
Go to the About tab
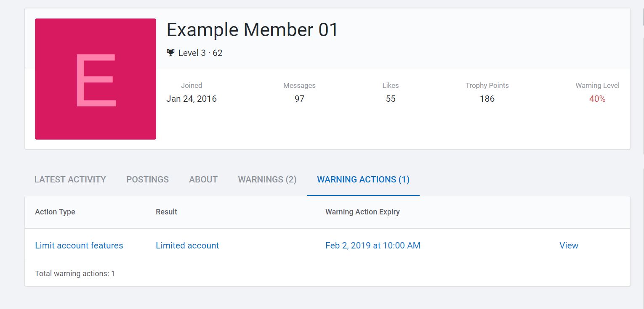pos(203,180)
